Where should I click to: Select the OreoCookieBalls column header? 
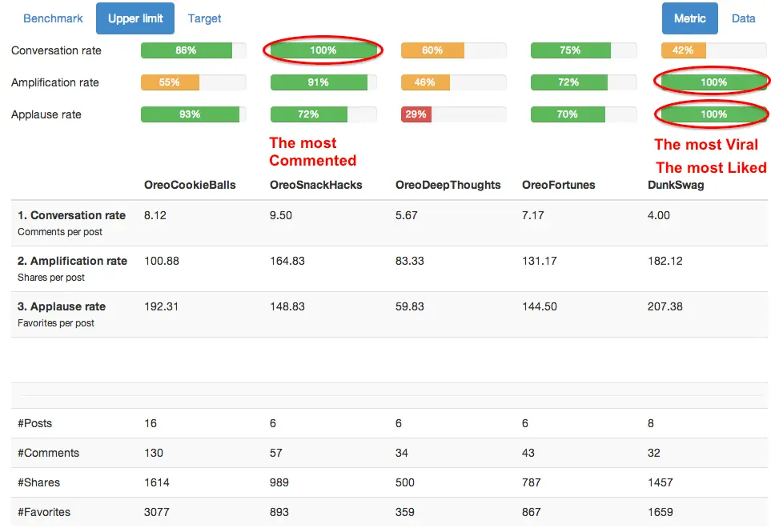tap(190, 185)
